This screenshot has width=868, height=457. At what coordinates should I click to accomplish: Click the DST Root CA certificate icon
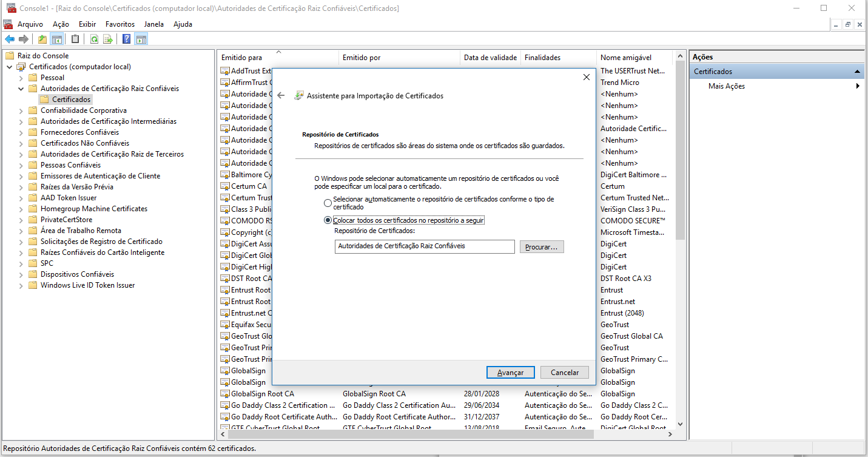coord(225,279)
